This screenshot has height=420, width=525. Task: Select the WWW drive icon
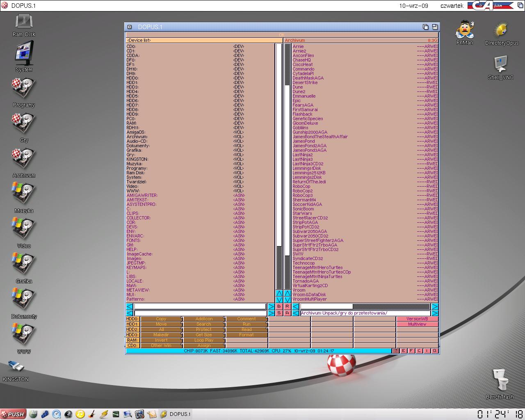pyautogui.click(x=24, y=335)
